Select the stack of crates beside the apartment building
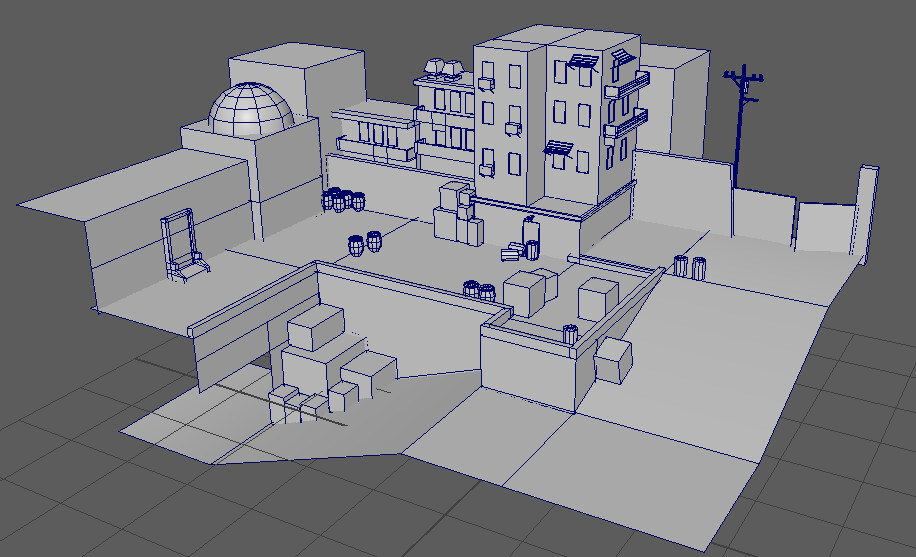 click(x=459, y=214)
